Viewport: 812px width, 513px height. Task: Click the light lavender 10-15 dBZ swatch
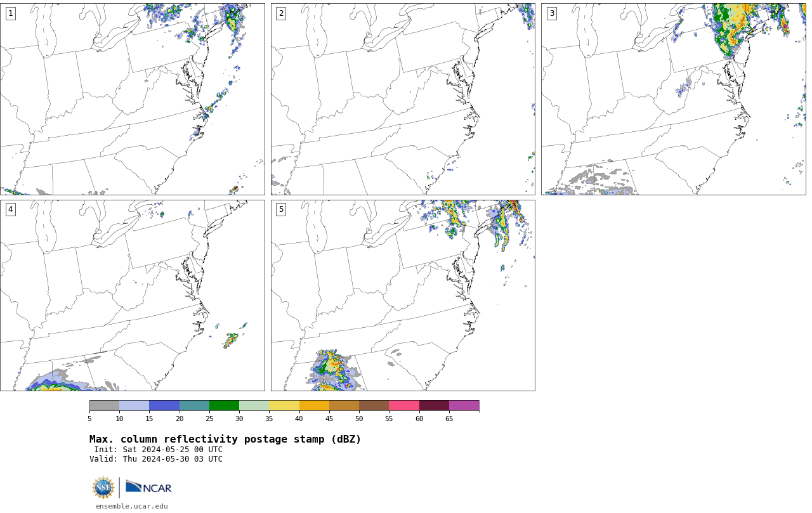(x=134, y=406)
